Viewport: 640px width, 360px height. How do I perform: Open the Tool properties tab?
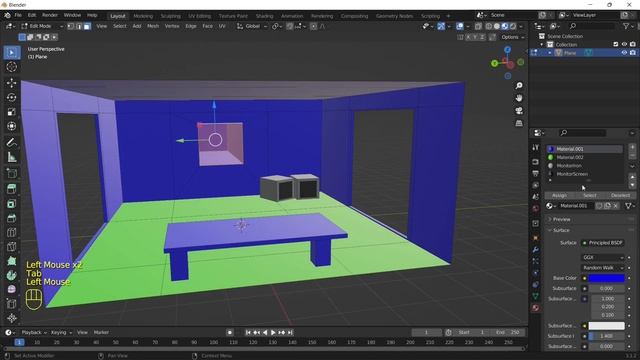coord(536,147)
